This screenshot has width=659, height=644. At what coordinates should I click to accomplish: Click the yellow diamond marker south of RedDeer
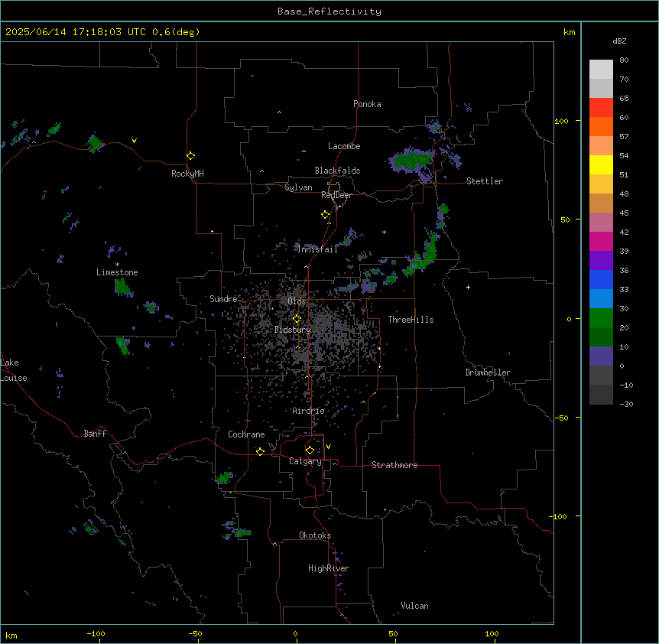pos(325,214)
